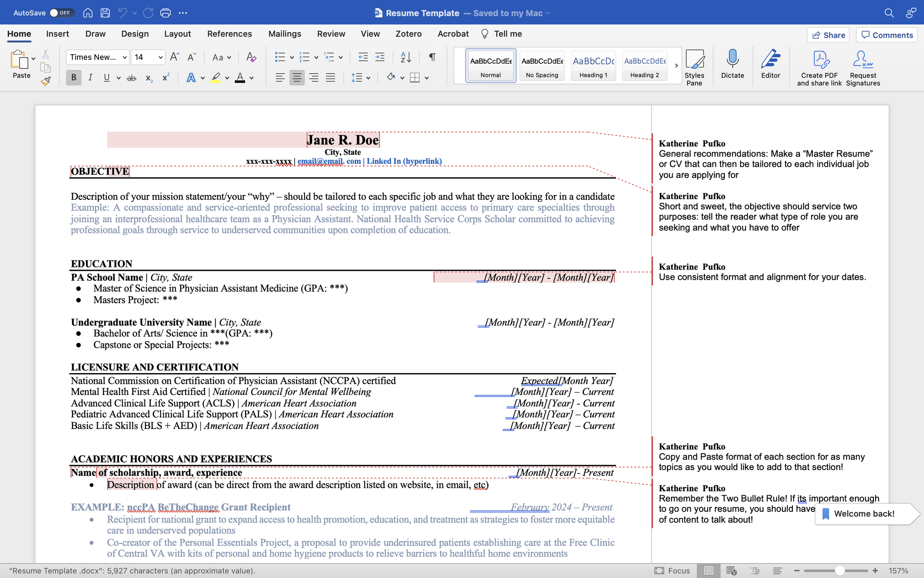Open the Zotero ribbon tab
This screenshot has height=578, width=924.
408,34
